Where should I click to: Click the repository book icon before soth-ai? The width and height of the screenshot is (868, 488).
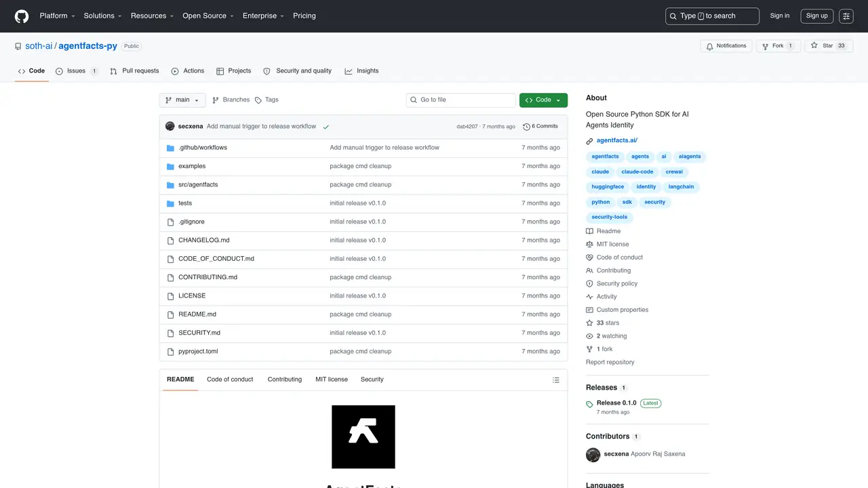(18, 46)
